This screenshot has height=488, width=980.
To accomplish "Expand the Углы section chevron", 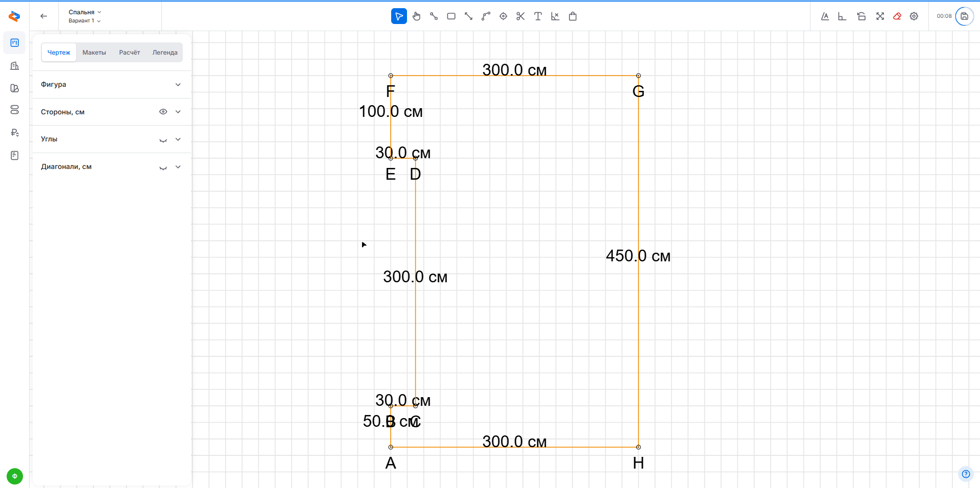I will (178, 139).
